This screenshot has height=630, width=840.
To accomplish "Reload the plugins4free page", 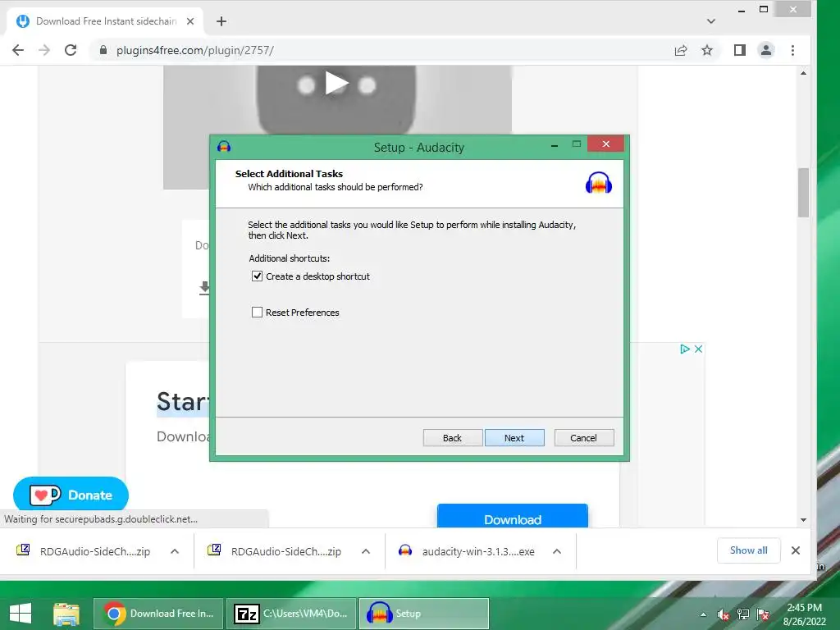I will point(71,50).
